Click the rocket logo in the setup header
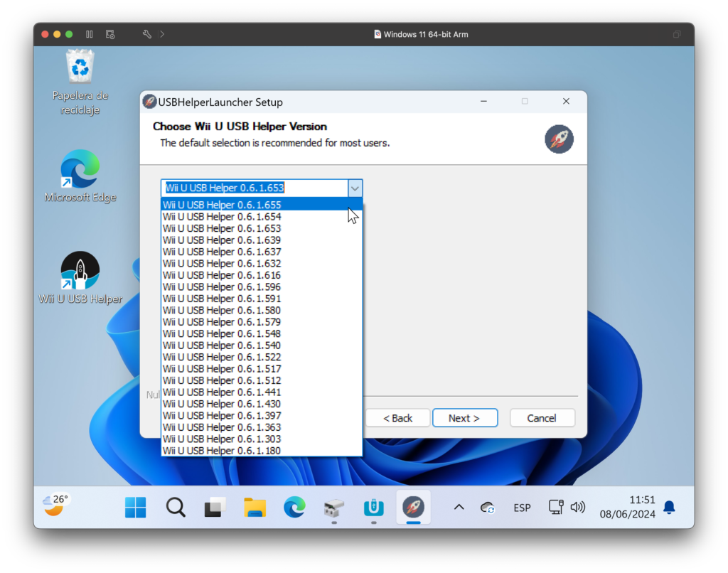728x573 pixels. point(559,139)
